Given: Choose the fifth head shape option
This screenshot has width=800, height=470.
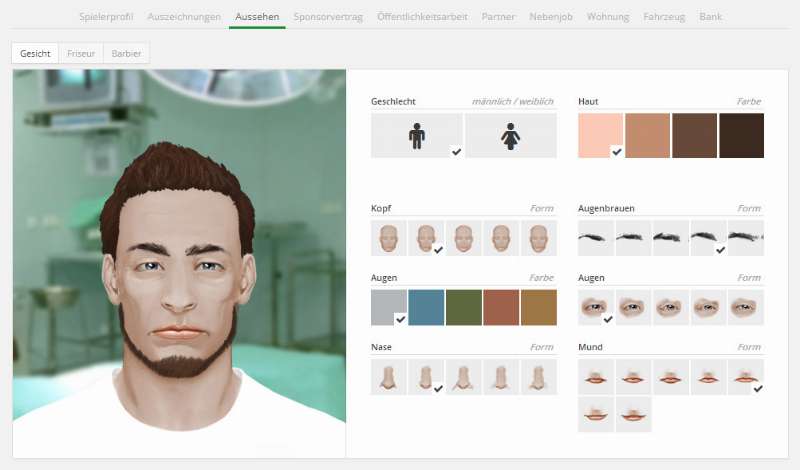Looking at the screenshot, I should [539, 238].
